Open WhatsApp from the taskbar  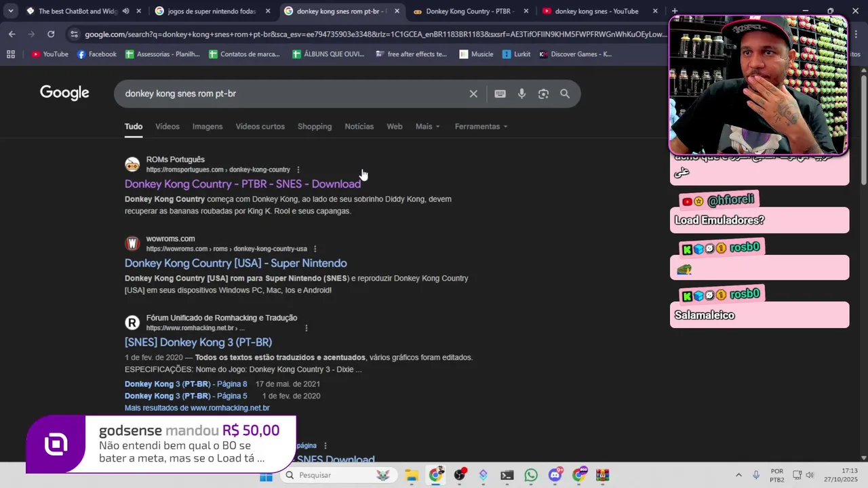click(531, 476)
